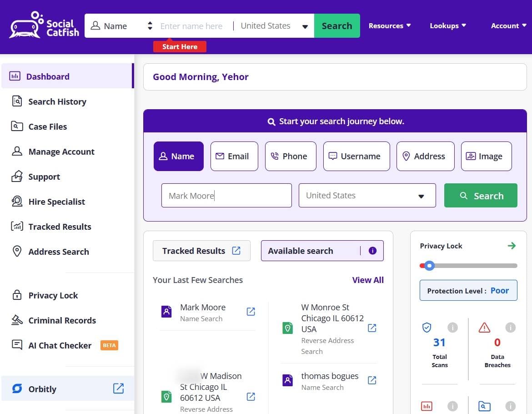Switch to the Phone search tab
This screenshot has height=414, width=532.
pyautogui.click(x=291, y=156)
